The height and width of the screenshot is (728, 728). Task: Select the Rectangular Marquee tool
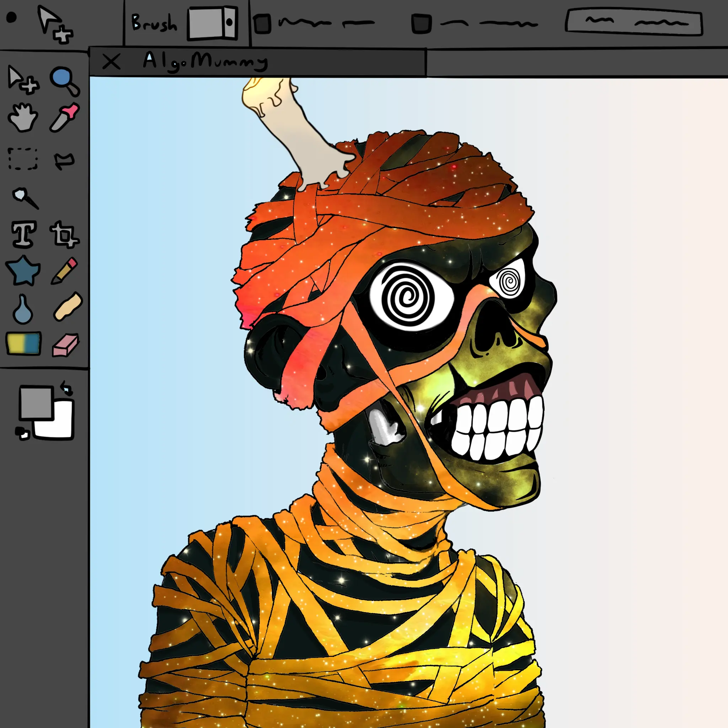pos(23,159)
